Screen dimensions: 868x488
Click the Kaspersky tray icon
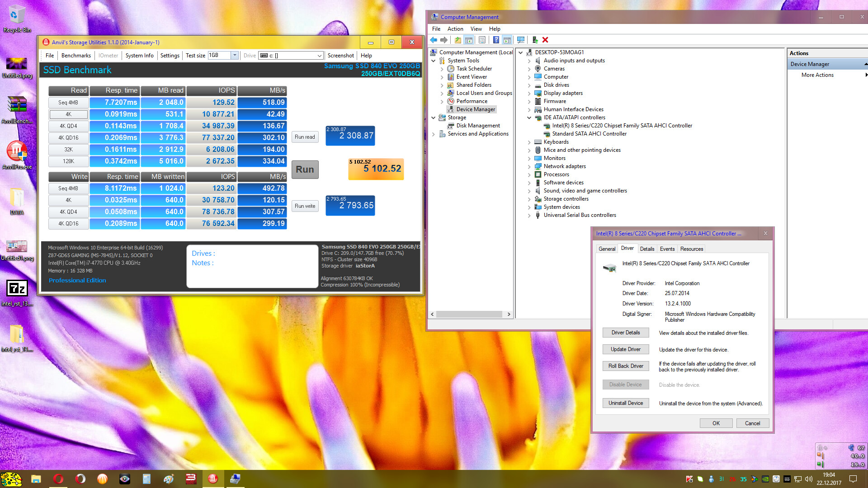(x=689, y=479)
